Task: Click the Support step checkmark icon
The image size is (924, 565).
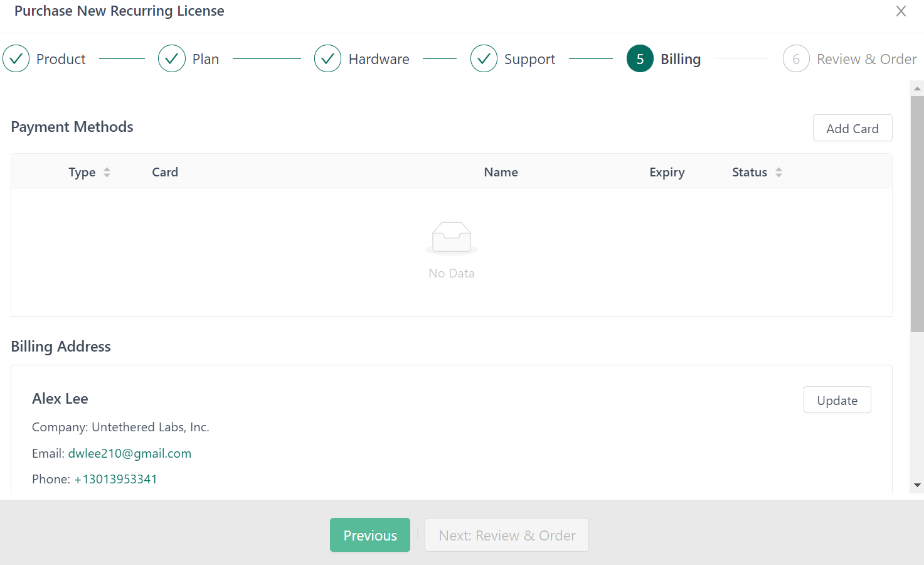Action: pyautogui.click(x=484, y=59)
